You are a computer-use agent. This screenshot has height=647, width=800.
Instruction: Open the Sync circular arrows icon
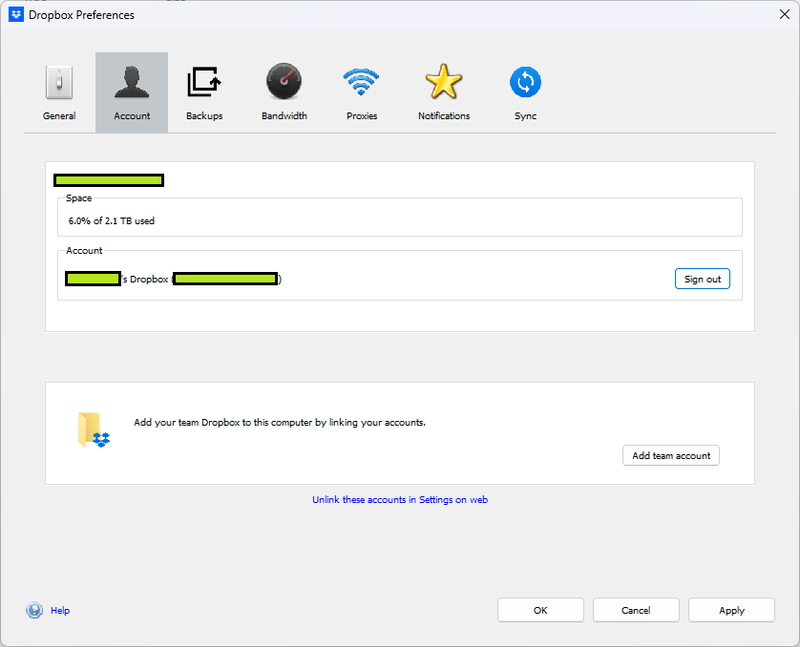coord(525,83)
